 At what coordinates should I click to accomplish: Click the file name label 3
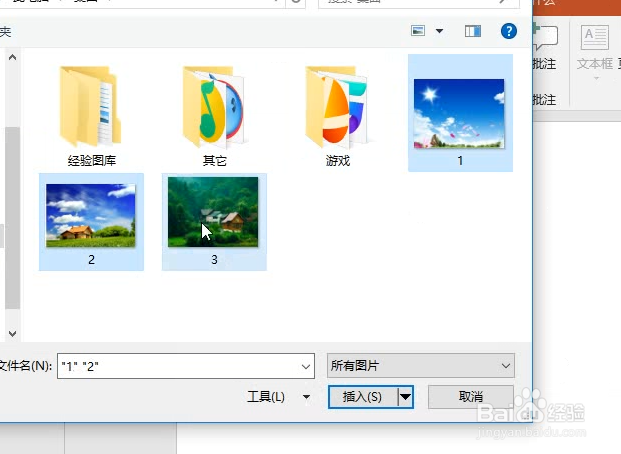click(214, 259)
